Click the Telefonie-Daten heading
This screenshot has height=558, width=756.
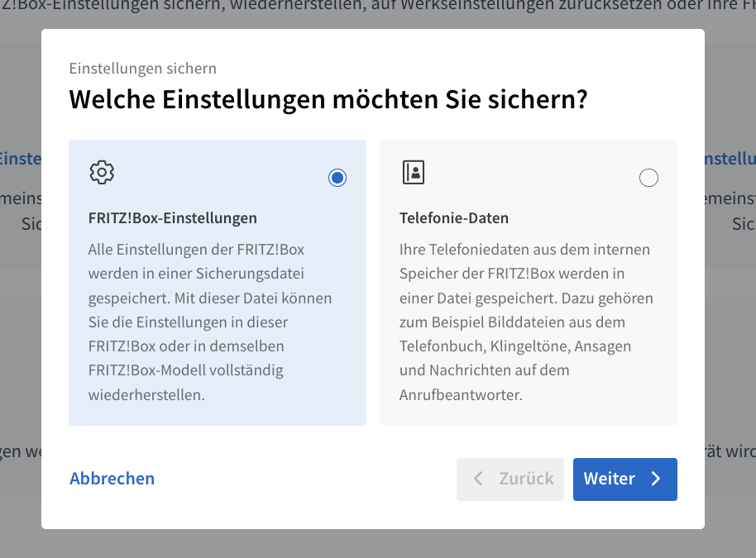[454, 217]
